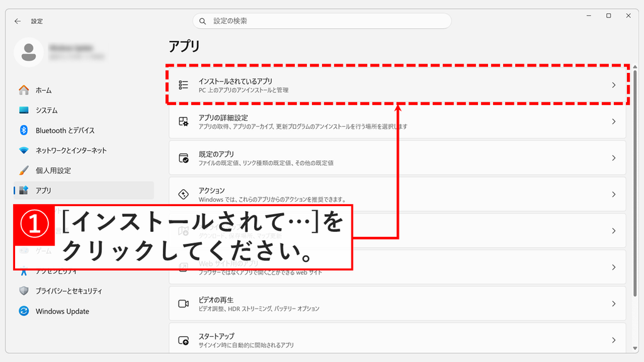644x362 pixels.
Task: Expand chevron on アプリの詳細設定 row
Action: pos(614,121)
